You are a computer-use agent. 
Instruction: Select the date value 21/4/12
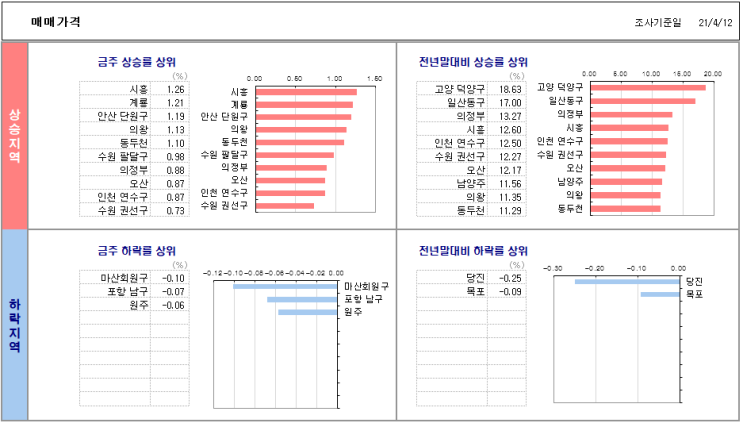(715, 22)
